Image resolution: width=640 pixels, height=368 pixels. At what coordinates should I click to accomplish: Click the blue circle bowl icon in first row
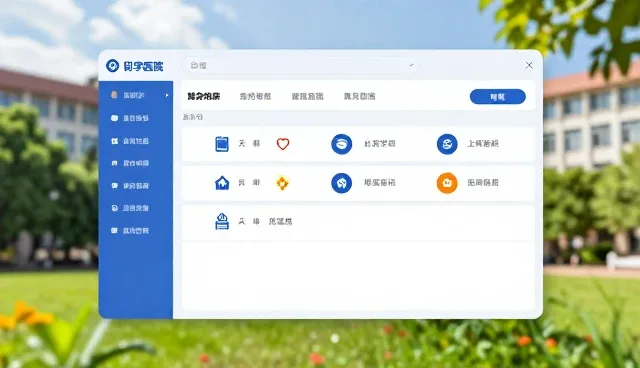click(x=342, y=144)
